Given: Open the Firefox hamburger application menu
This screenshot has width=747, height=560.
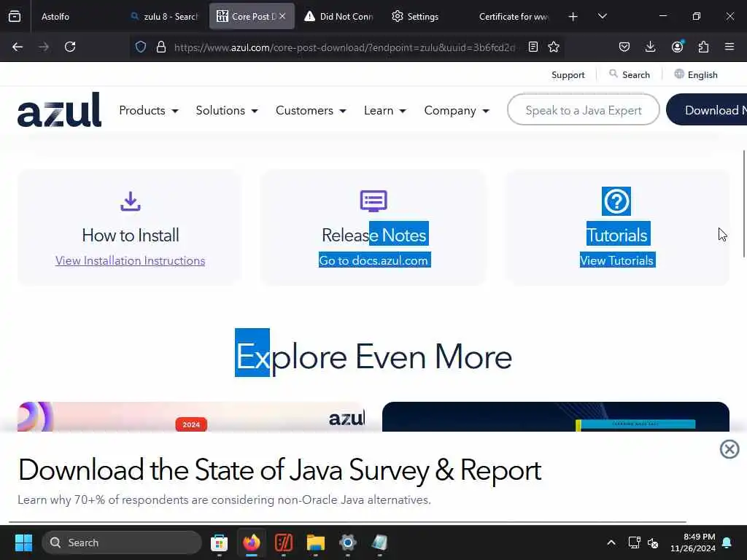Looking at the screenshot, I should point(729,47).
